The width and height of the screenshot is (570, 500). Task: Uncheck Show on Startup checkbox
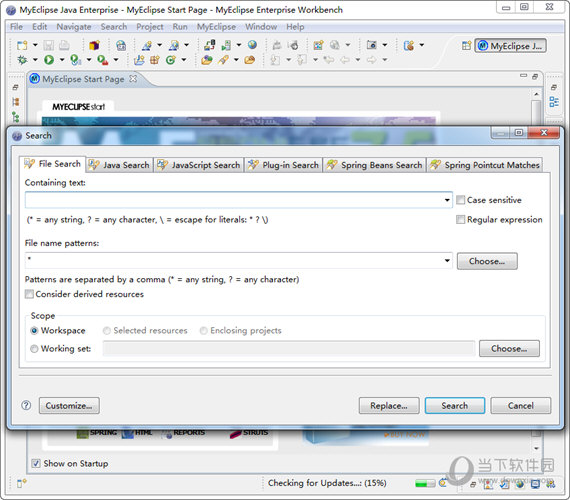tap(36, 463)
